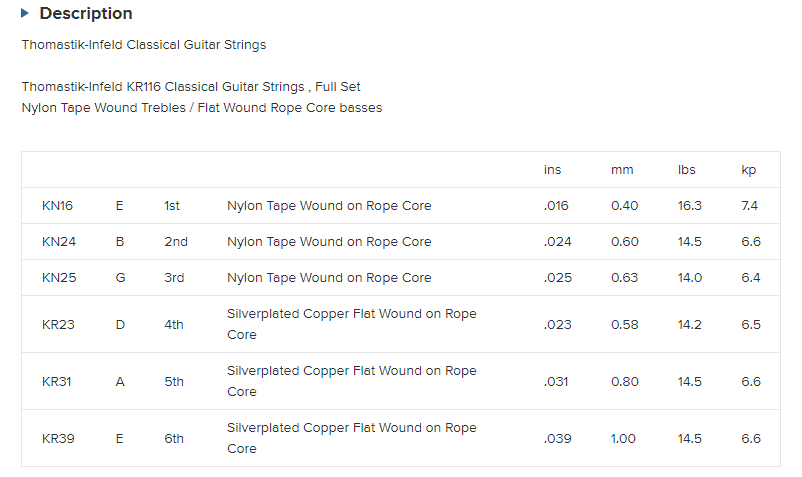Click the 1.00 mm value
This screenshot has height=477, width=802.
[x=624, y=438]
